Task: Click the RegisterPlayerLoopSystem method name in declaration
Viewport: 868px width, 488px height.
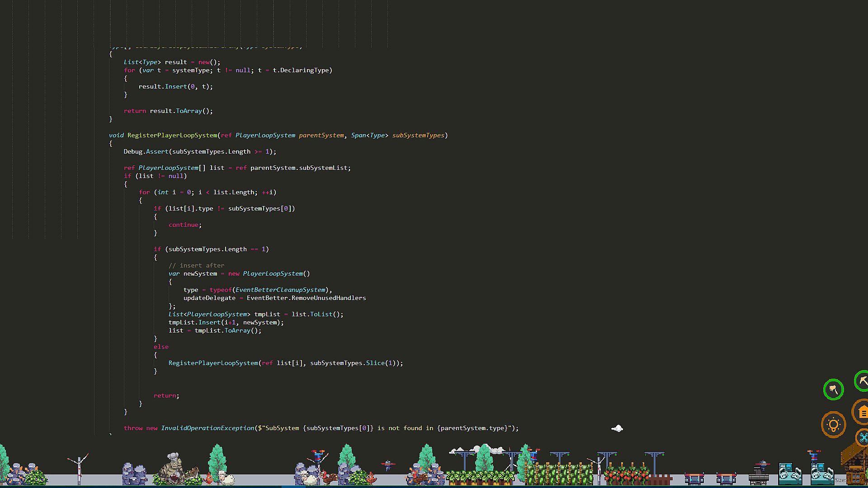Action: coord(172,135)
